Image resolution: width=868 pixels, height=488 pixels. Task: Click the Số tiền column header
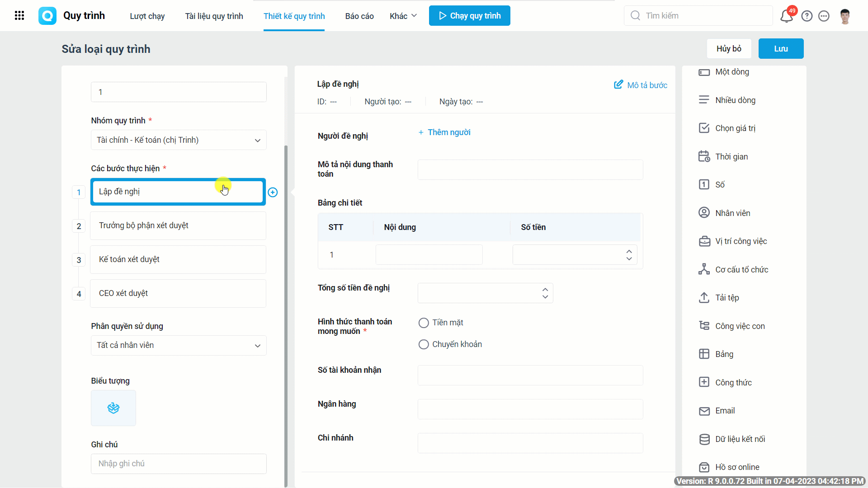click(x=533, y=227)
